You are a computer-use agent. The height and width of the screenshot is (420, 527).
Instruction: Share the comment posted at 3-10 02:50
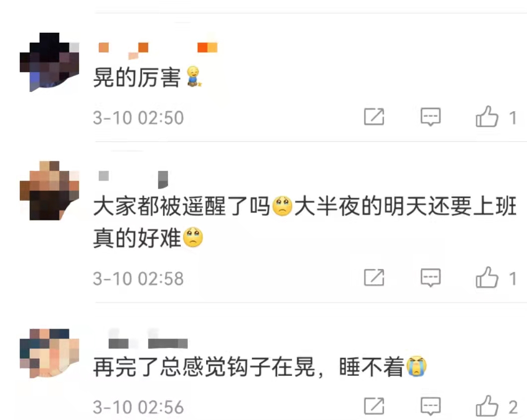374,117
